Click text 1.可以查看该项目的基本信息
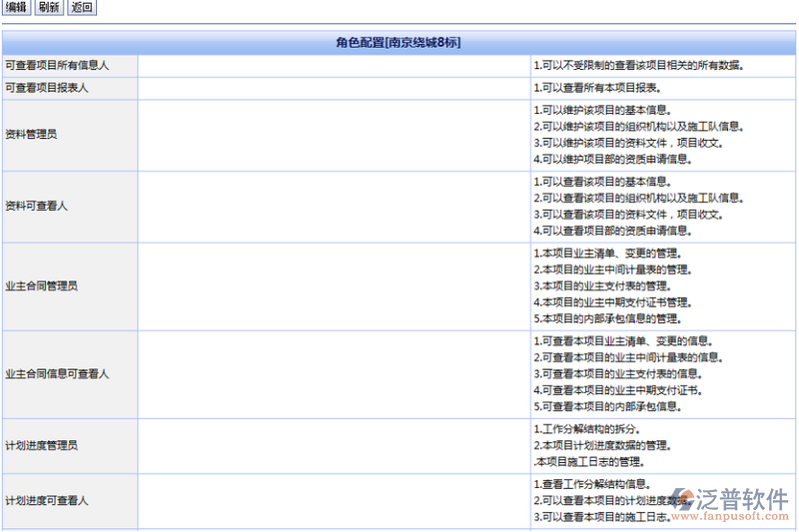This screenshot has height=532, width=799. point(603,182)
